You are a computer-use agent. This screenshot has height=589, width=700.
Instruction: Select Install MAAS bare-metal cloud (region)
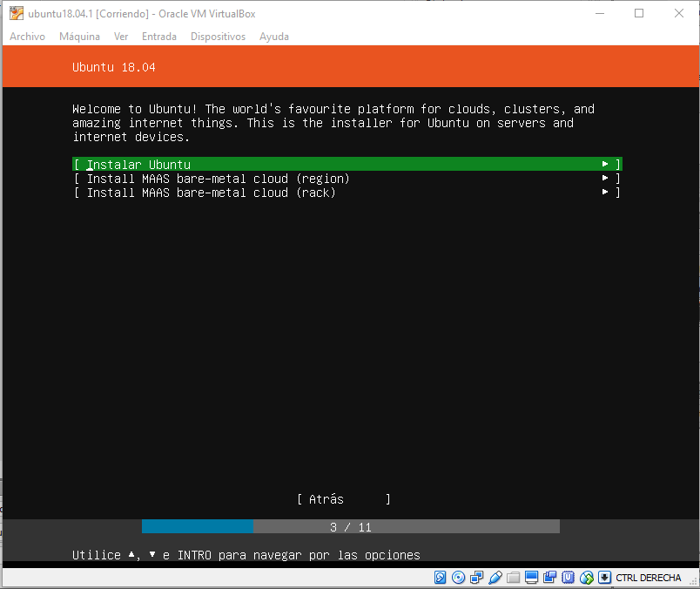(347, 179)
